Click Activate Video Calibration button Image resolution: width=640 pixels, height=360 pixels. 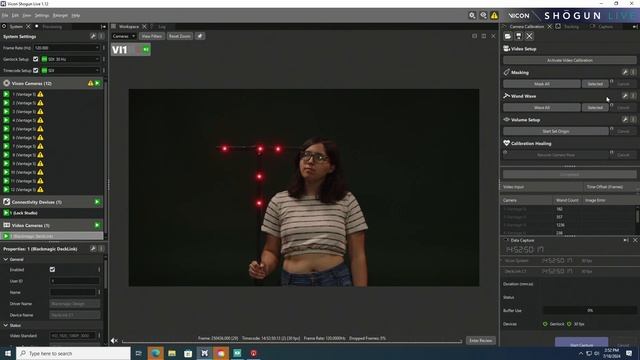(x=569, y=60)
